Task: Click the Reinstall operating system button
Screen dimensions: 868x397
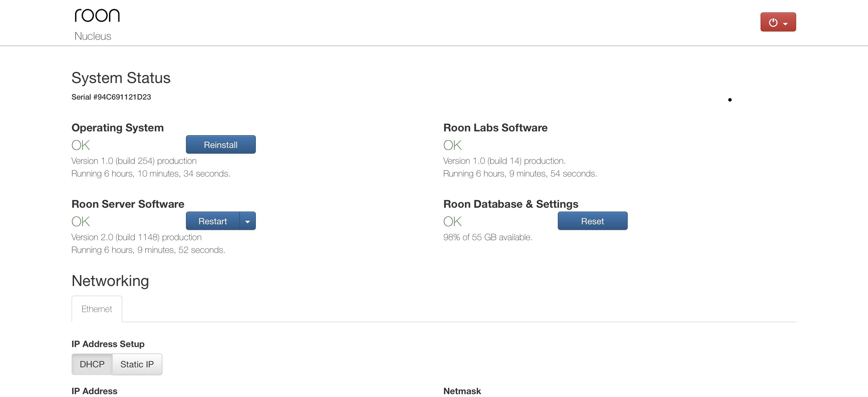Action: (x=220, y=145)
